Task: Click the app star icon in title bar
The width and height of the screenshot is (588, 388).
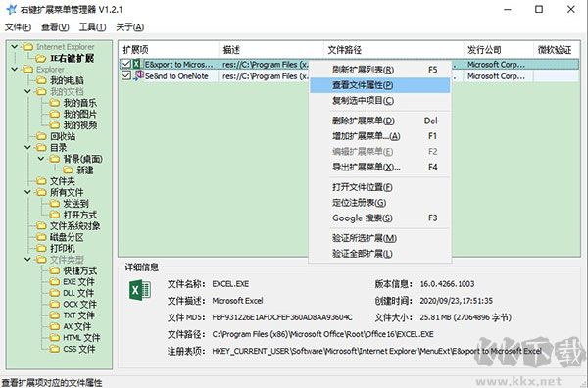Action: point(11,9)
